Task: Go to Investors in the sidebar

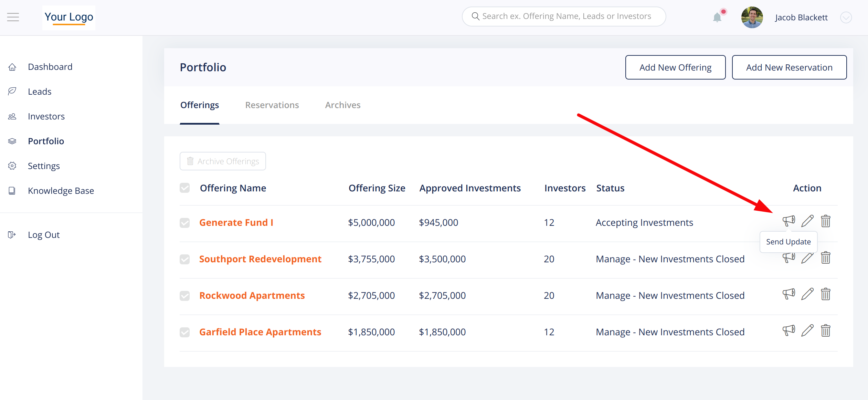Action: 46,116
